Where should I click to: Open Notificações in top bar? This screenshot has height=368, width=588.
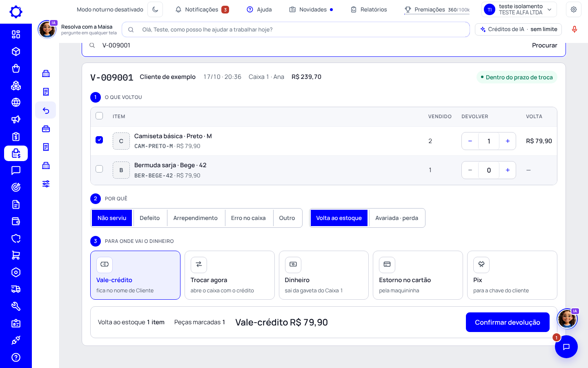[x=202, y=9]
